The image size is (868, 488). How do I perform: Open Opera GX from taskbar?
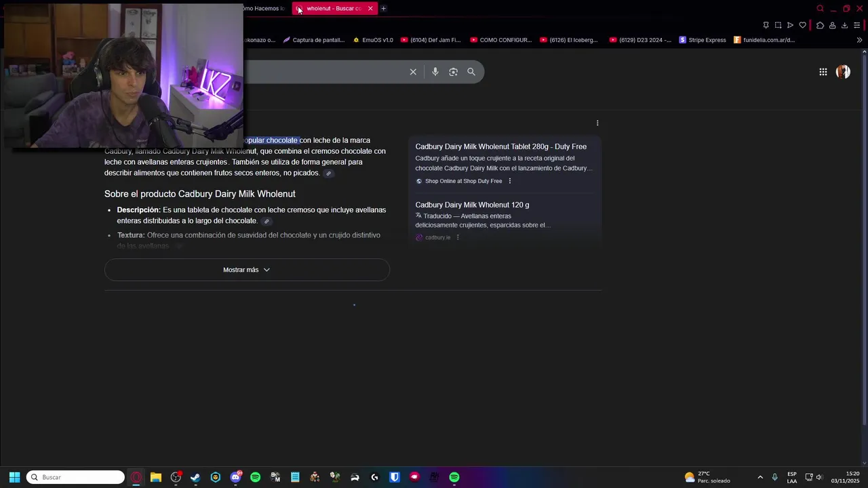click(x=136, y=477)
